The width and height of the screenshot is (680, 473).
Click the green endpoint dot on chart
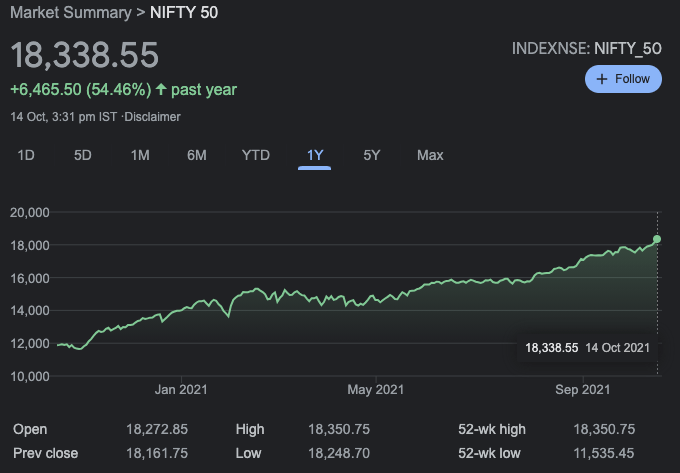coord(657,238)
